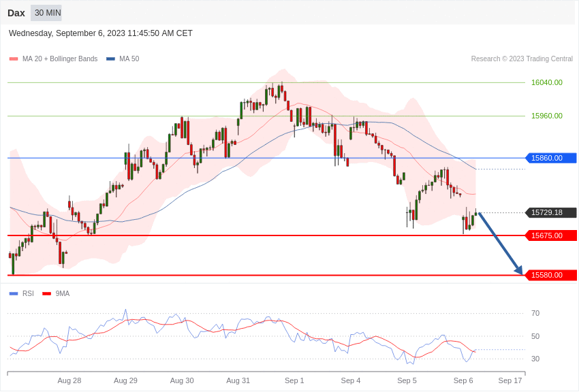The height and width of the screenshot is (392, 579).
Task: Click the dark 15729.18 current price tag
Action: click(x=551, y=212)
